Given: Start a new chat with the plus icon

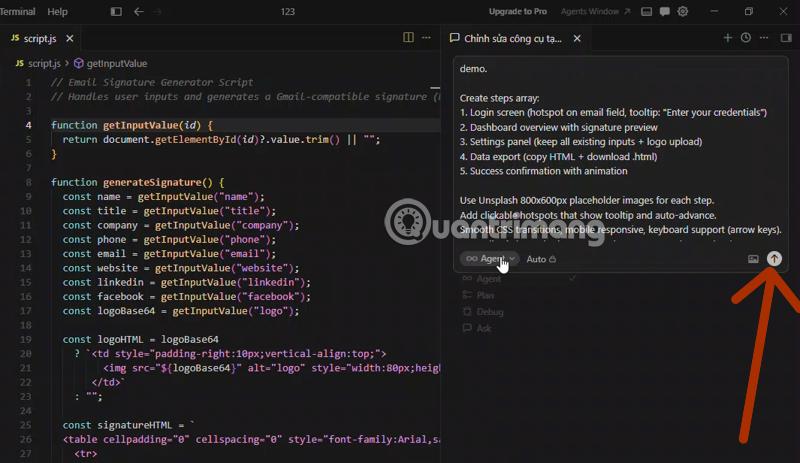Looking at the screenshot, I should coord(727,38).
